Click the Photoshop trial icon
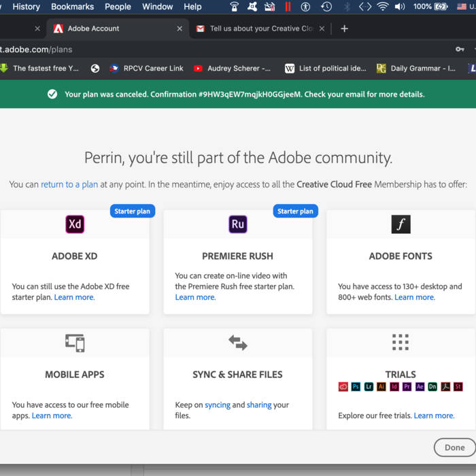 (x=356, y=387)
